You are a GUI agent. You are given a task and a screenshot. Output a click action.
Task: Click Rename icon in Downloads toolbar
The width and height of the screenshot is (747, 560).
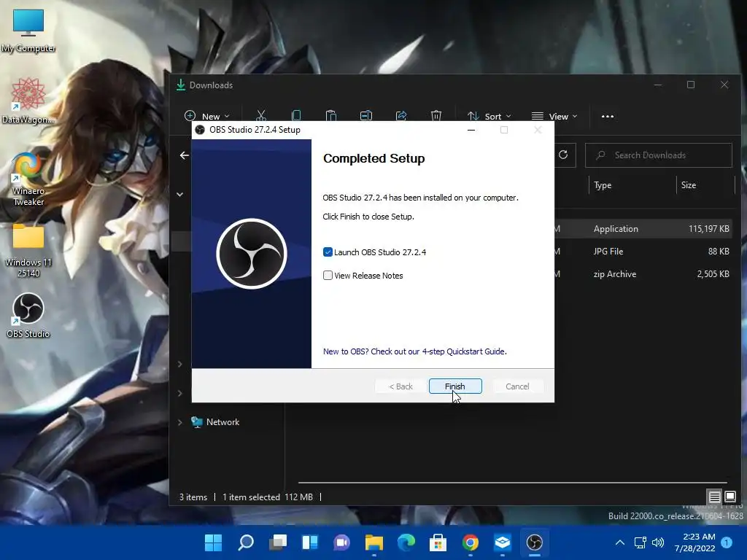click(366, 116)
